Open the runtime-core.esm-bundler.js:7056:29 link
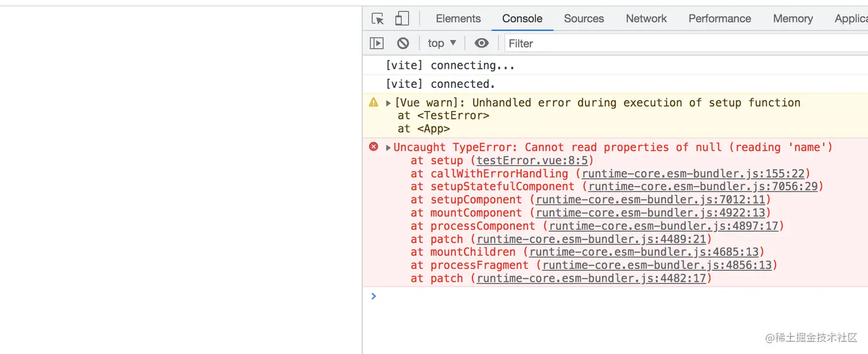 [702, 186]
